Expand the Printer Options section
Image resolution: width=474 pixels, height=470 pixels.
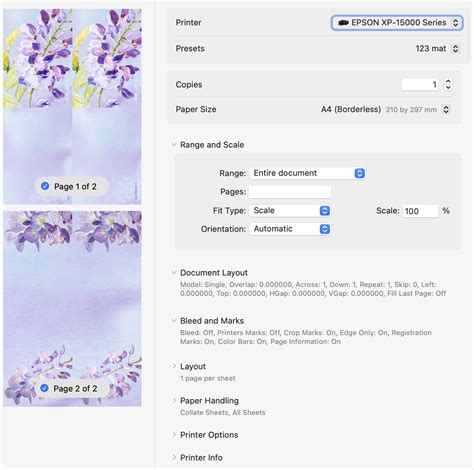[174, 435]
